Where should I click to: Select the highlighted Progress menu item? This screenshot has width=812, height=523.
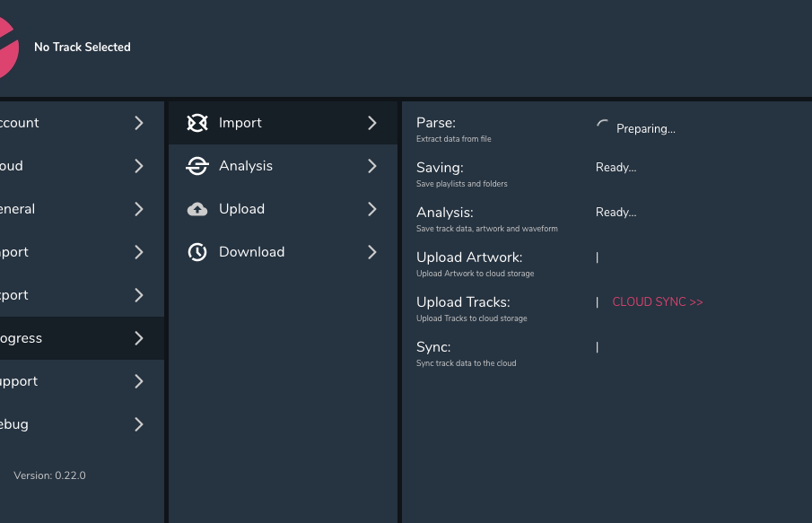(x=22, y=338)
